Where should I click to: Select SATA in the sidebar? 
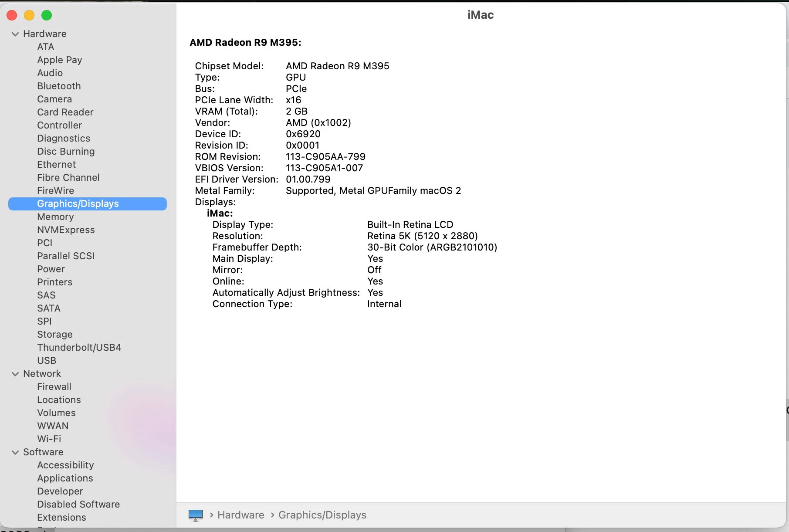pos(49,308)
